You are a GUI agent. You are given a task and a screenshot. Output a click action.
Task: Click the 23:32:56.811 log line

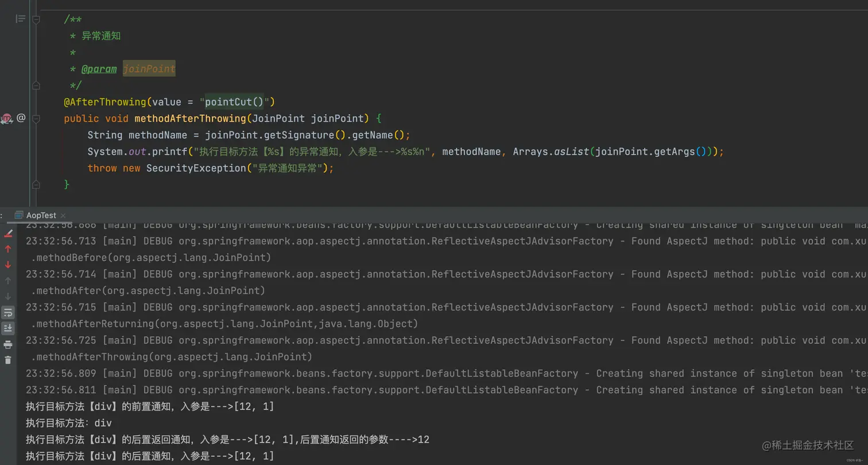tap(447, 390)
